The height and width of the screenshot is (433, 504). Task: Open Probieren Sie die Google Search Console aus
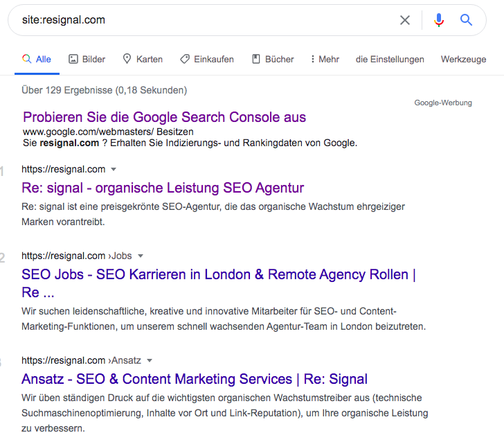point(164,117)
